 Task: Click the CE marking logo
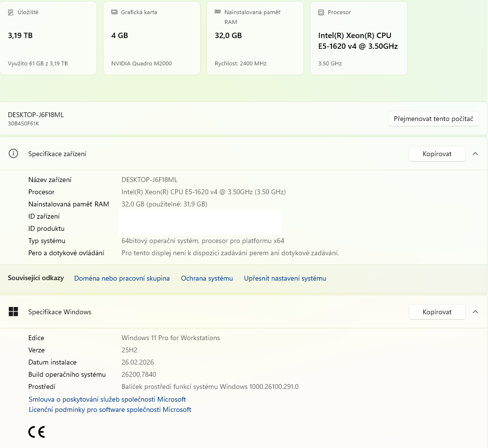(x=37, y=431)
